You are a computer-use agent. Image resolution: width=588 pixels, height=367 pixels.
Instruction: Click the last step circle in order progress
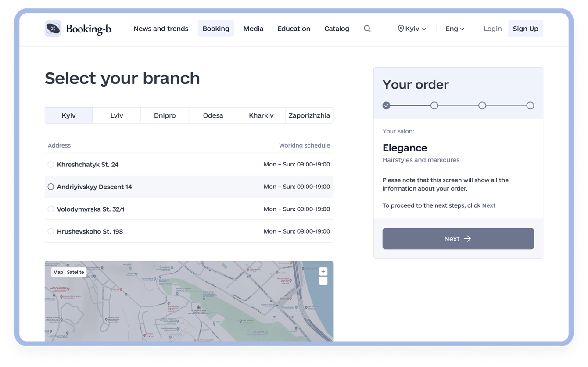pos(530,105)
